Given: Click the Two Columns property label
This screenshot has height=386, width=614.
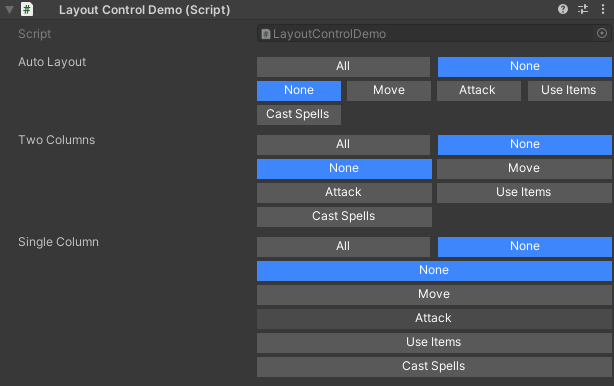Looking at the screenshot, I should click(x=57, y=140).
